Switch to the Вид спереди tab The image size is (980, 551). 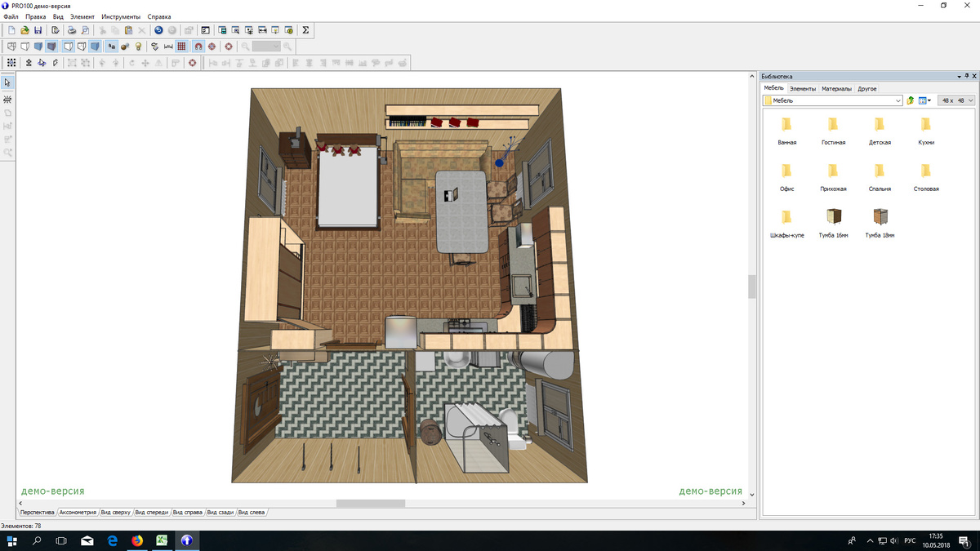[152, 513]
